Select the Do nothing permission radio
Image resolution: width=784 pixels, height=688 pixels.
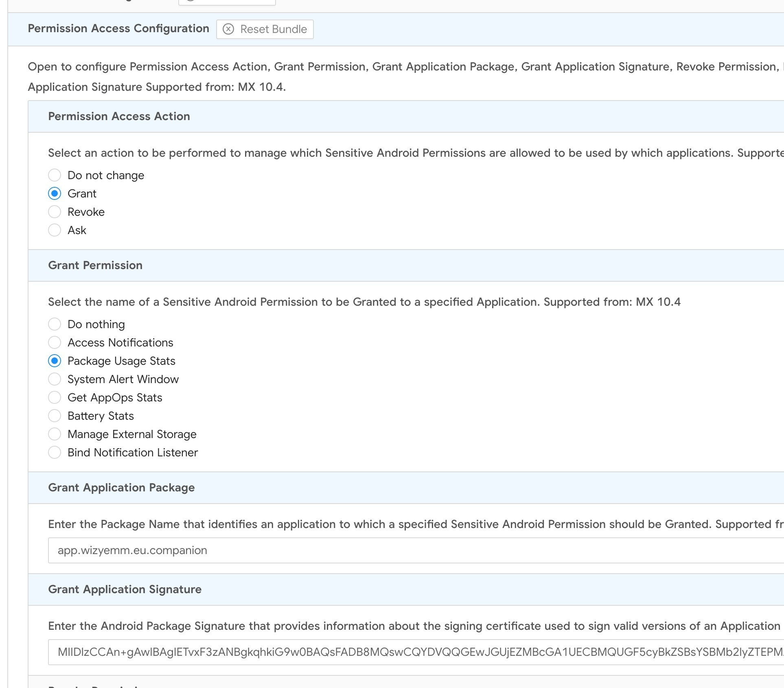coord(55,324)
